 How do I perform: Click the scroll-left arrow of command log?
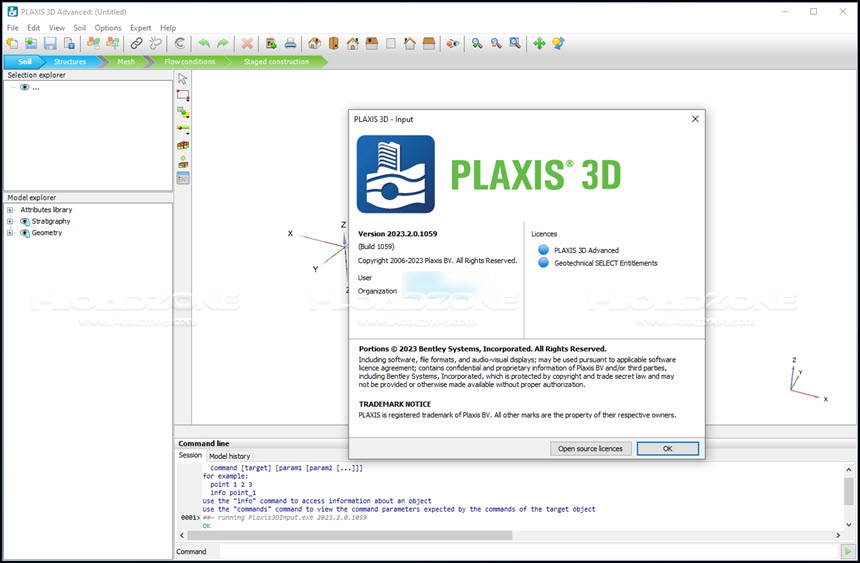(x=182, y=535)
